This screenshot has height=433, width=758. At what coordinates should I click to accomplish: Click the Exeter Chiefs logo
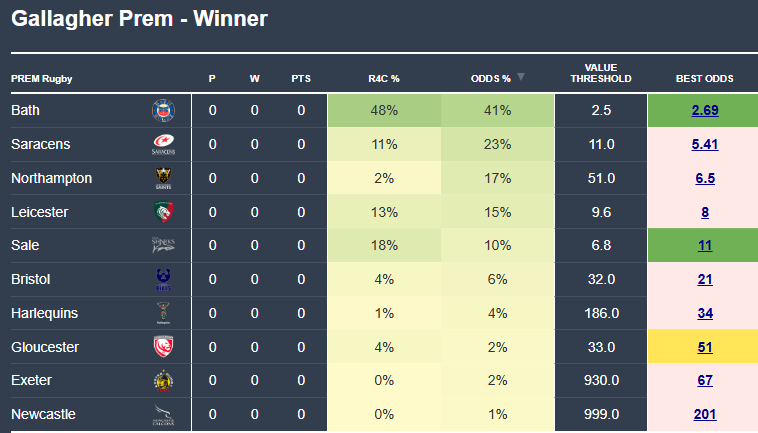(163, 380)
